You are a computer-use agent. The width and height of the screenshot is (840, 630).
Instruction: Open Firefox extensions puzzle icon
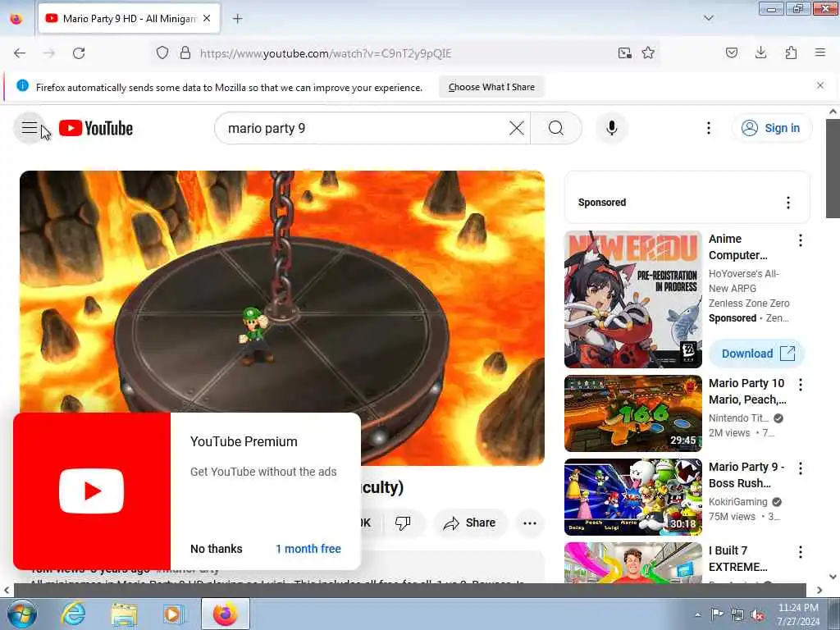coord(791,53)
